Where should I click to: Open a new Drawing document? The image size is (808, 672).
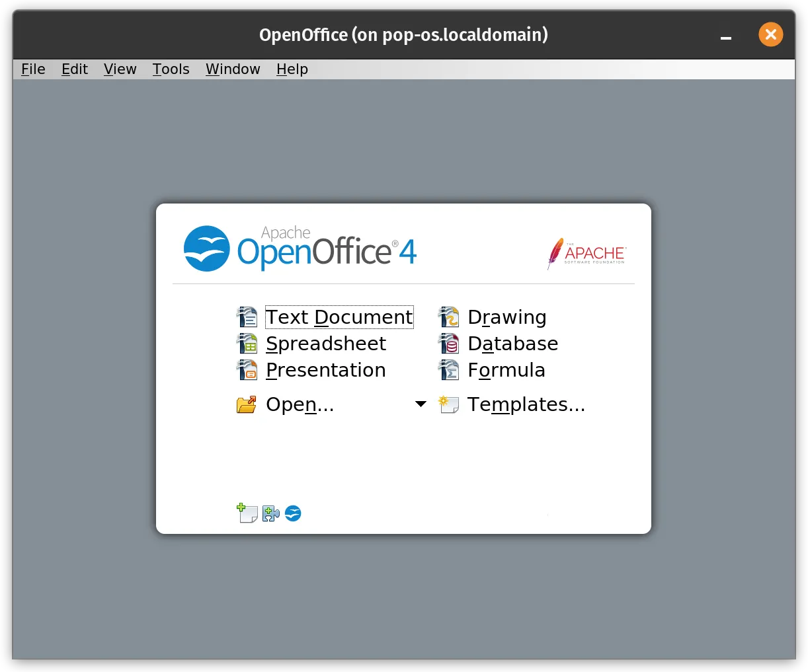point(506,317)
